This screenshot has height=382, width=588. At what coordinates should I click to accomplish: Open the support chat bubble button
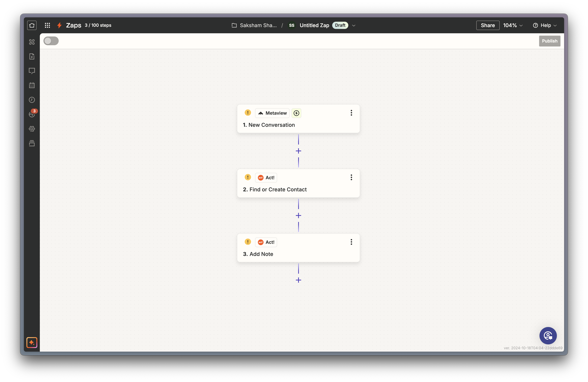coord(548,336)
